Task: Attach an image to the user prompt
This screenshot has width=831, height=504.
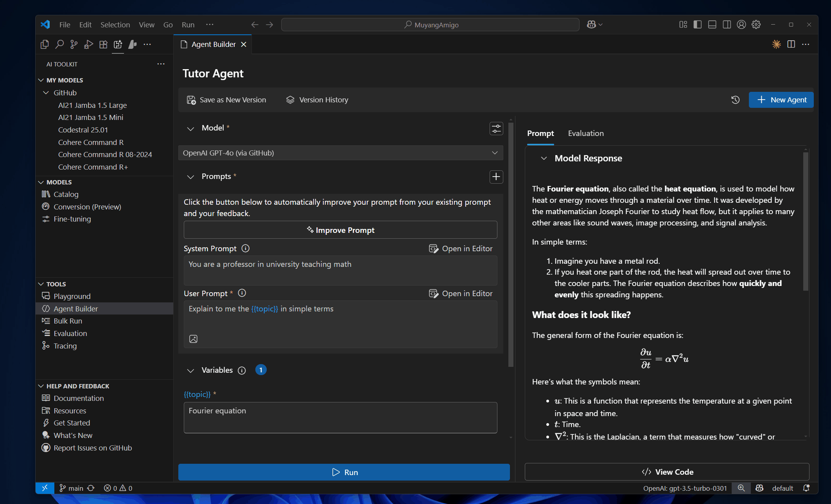Action: click(x=193, y=339)
